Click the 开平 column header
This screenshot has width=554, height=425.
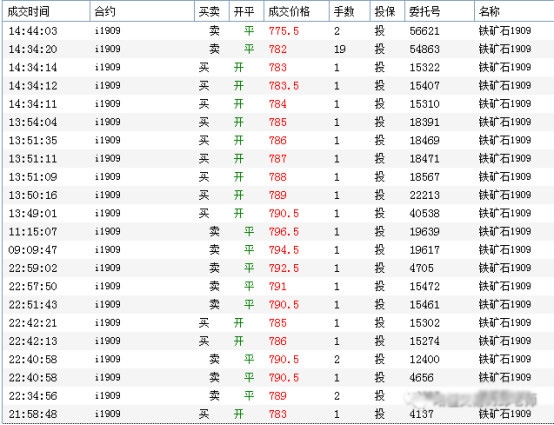[x=246, y=12]
